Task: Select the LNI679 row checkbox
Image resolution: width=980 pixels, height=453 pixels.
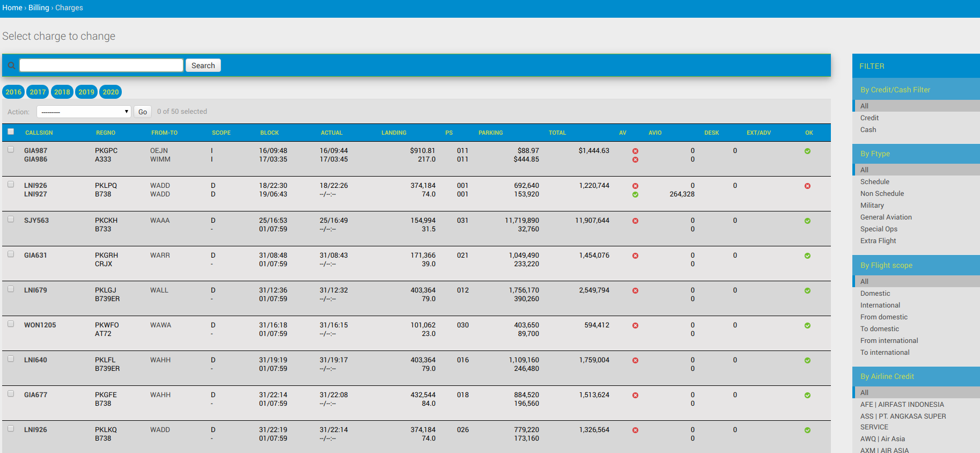Action: [x=11, y=289]
